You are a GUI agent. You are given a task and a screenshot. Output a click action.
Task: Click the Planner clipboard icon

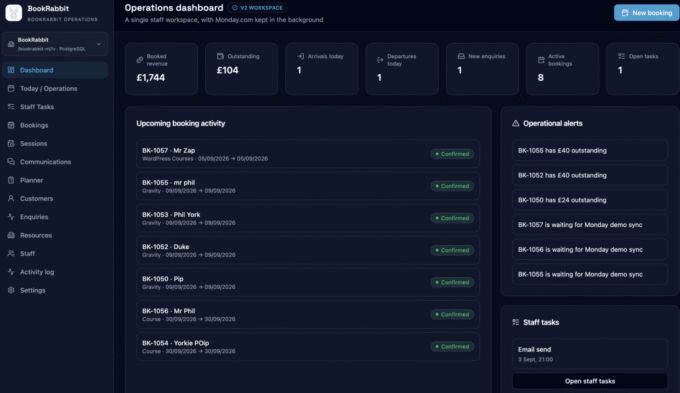pyautogui.click(x=11, y=180)
